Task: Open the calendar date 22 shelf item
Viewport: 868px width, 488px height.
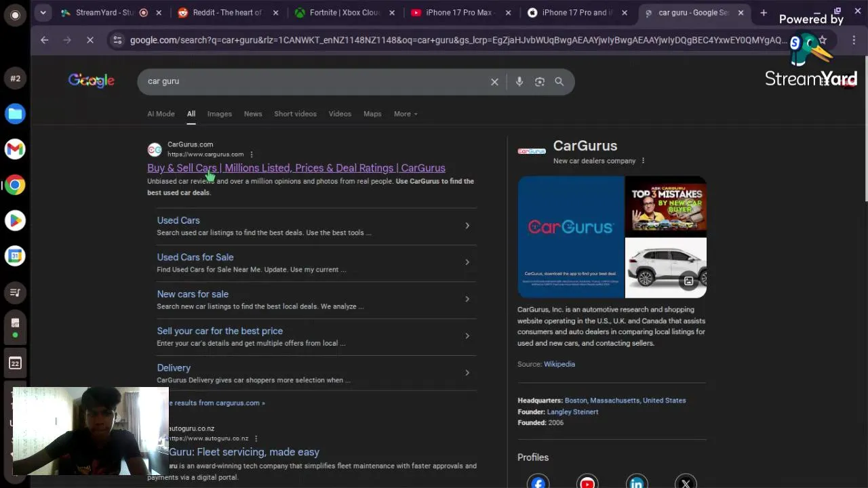Action: [15, 363]
